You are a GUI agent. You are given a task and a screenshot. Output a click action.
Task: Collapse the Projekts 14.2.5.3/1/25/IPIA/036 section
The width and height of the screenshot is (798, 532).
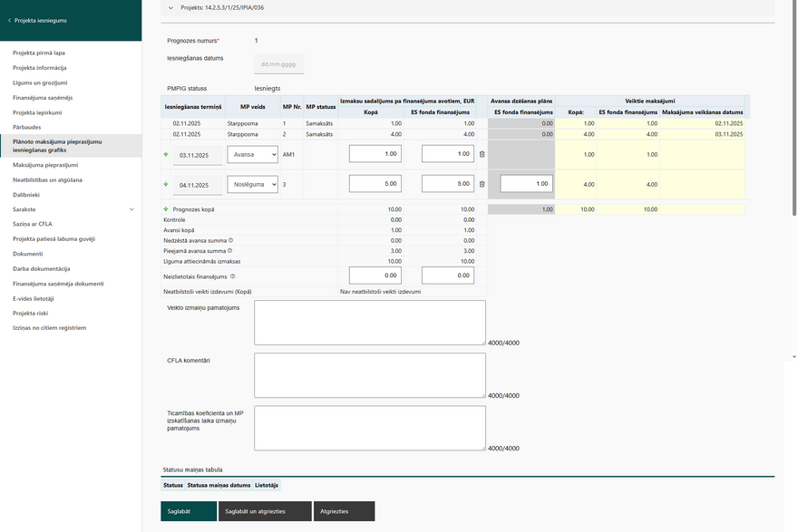[x=170, y=7]
